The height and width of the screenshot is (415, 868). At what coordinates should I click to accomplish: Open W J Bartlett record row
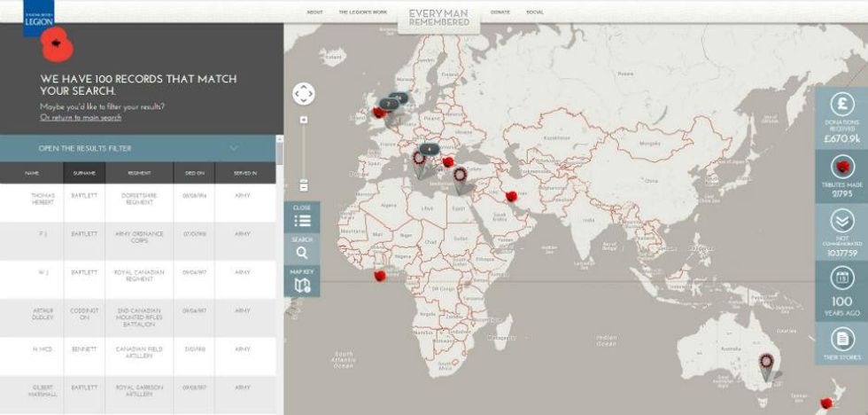click(x=138, y=279)
